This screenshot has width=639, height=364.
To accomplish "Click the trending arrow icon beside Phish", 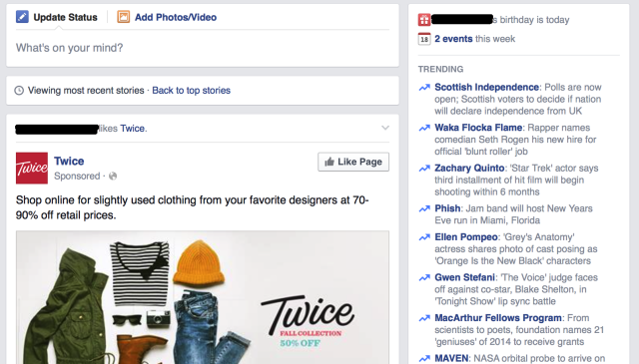I will coord(424,208).
